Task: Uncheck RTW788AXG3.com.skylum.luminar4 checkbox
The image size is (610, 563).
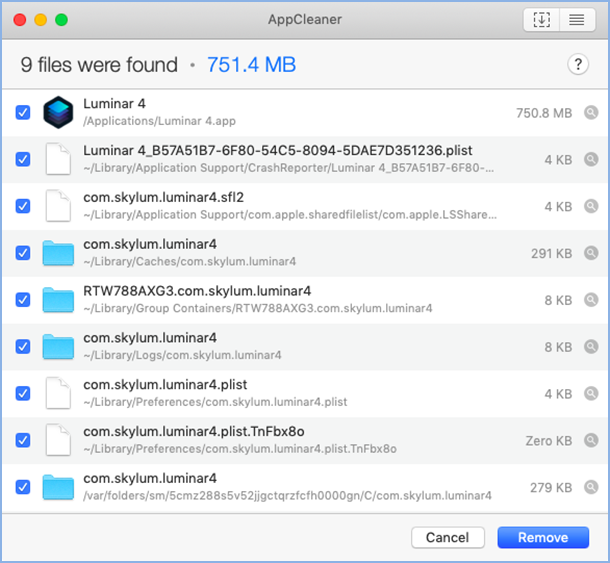Action: [x=23, y=300]
